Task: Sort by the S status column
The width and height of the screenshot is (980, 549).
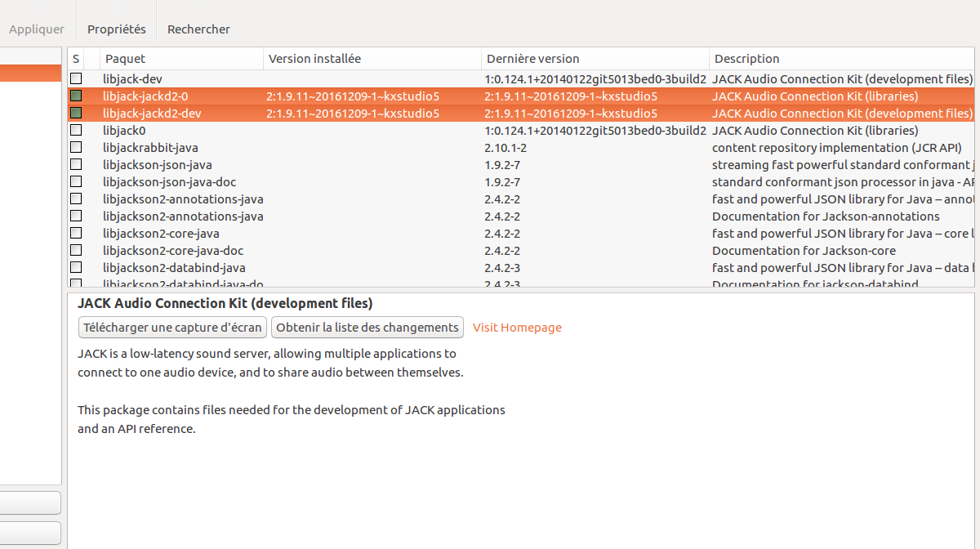Action: [76, 59]
